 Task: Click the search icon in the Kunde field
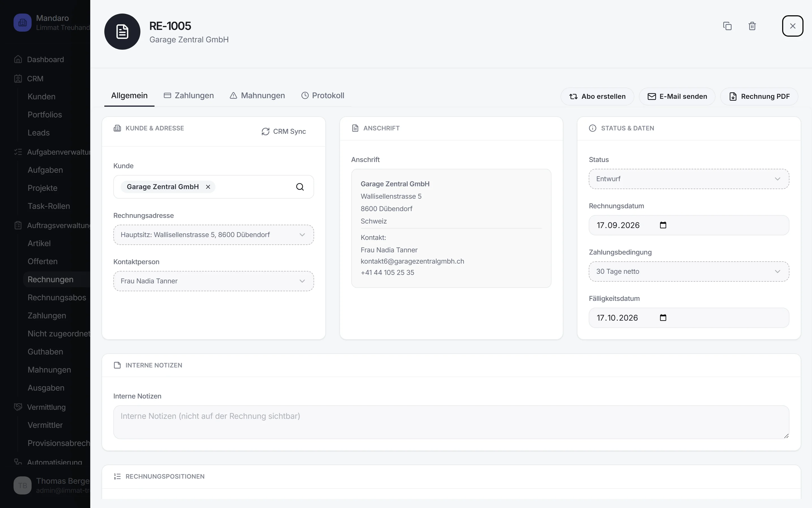[x=300, y=187]
